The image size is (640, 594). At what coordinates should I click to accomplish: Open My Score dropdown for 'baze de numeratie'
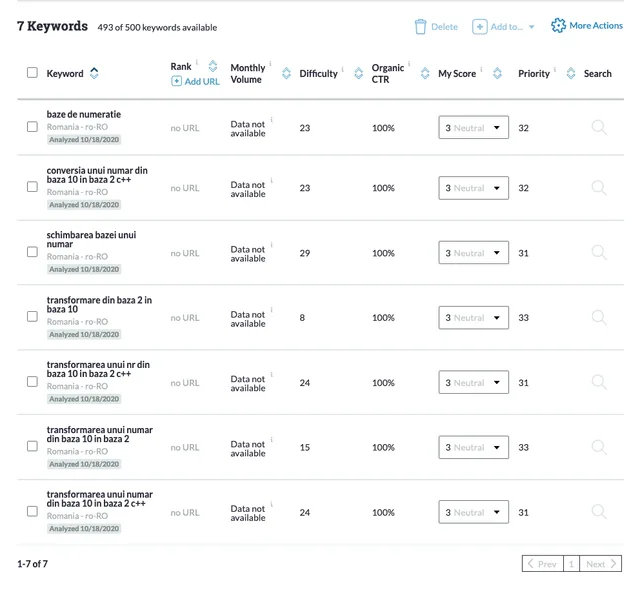tap(473, 128)
